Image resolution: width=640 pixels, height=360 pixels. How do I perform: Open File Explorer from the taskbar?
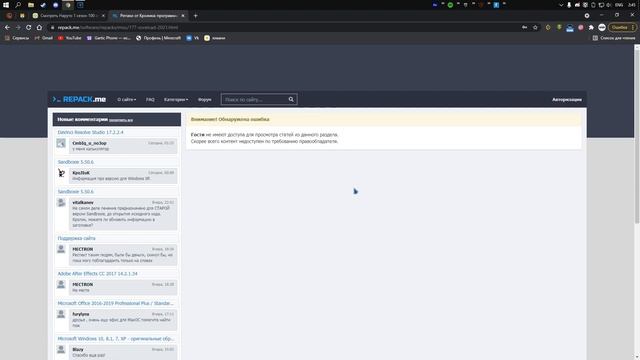[31, 5]
